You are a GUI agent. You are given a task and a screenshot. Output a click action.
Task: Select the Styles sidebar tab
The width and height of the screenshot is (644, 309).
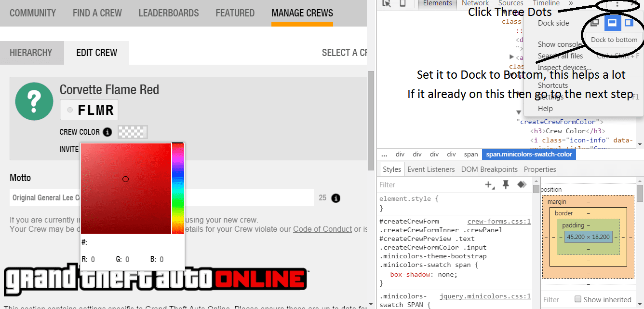point(392,169)
